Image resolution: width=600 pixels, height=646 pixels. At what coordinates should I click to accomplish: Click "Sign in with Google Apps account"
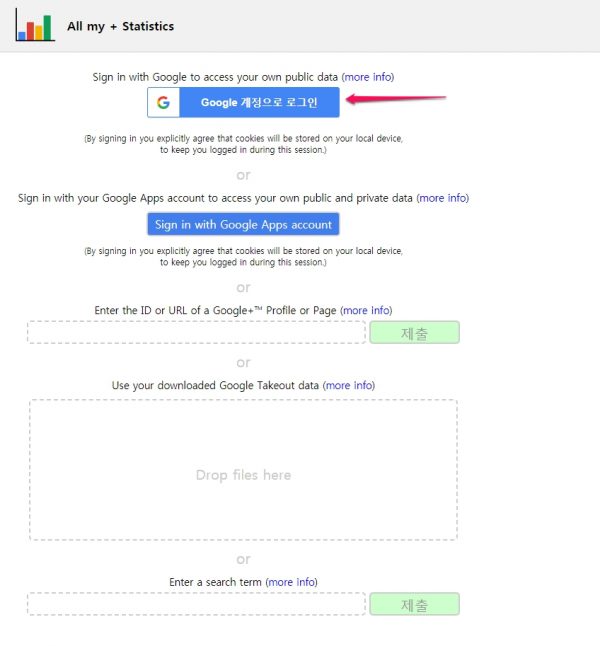[x=243, y=224]
